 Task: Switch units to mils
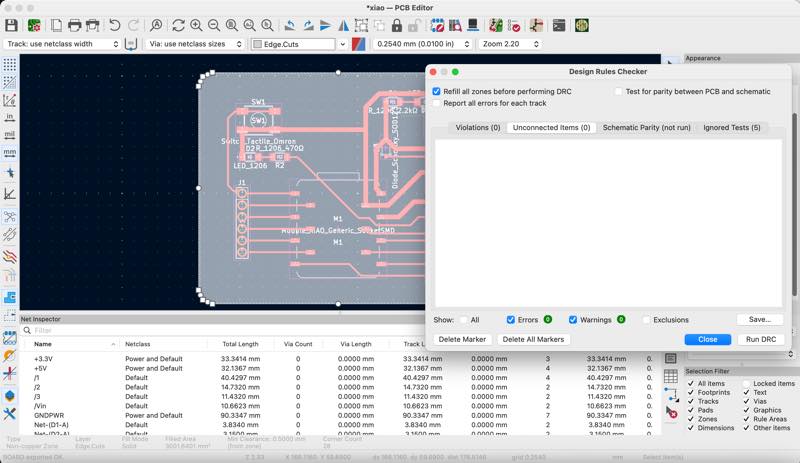point(9,135)
